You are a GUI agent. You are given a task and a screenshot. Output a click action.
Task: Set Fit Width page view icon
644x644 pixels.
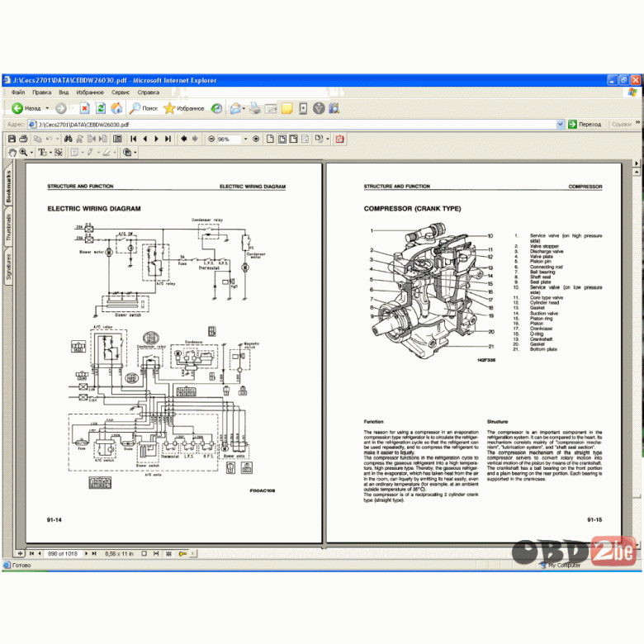click(x=293, y=139)
